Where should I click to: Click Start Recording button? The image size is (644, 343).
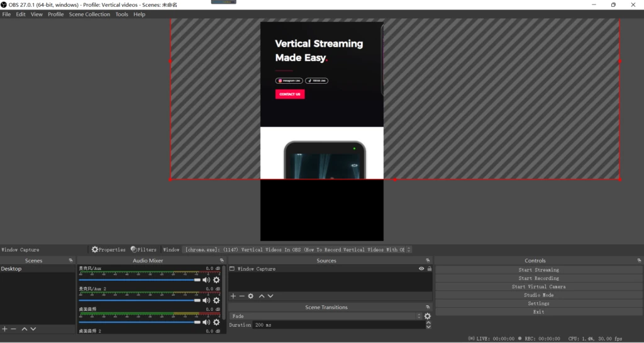(538, 278)
